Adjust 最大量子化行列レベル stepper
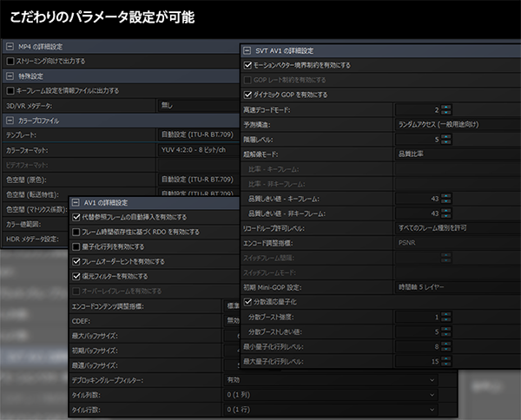The height and width of the screenshot is (420, 521). coord(446,361)
